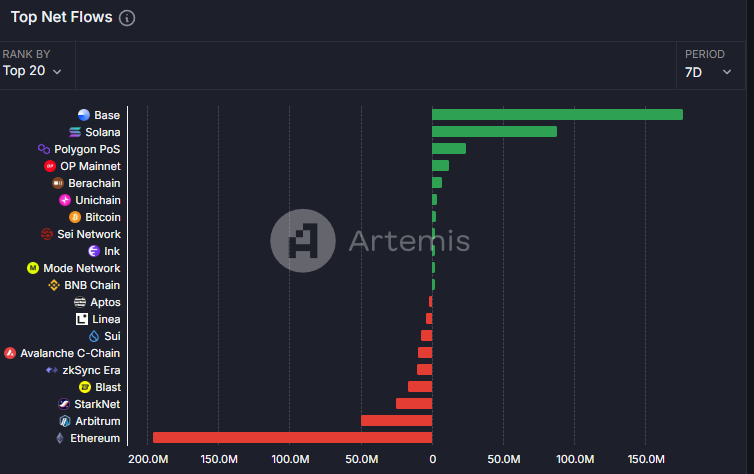Click the red Ethereum outflow bar
This screenshot has height=474, width=754.
coord(292,438)
